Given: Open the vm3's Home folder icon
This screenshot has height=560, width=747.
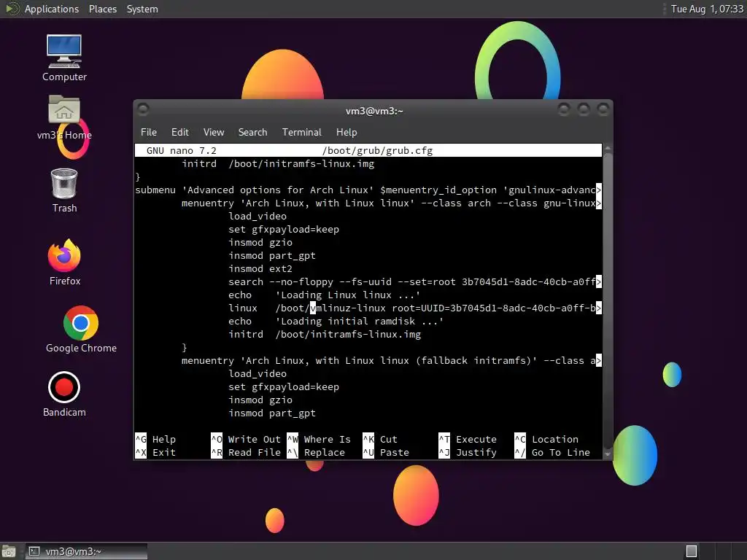Looking at the screenshot, I should coord(64,117).
